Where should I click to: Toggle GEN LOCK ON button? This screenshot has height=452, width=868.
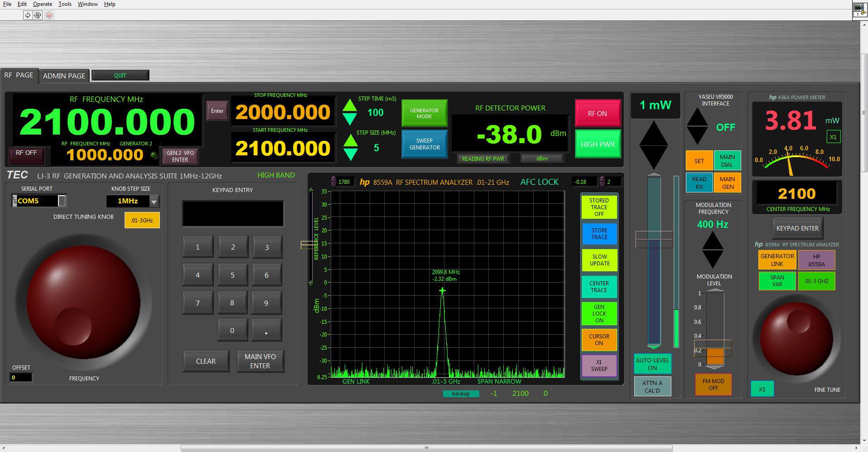click(x=599, y=313)
